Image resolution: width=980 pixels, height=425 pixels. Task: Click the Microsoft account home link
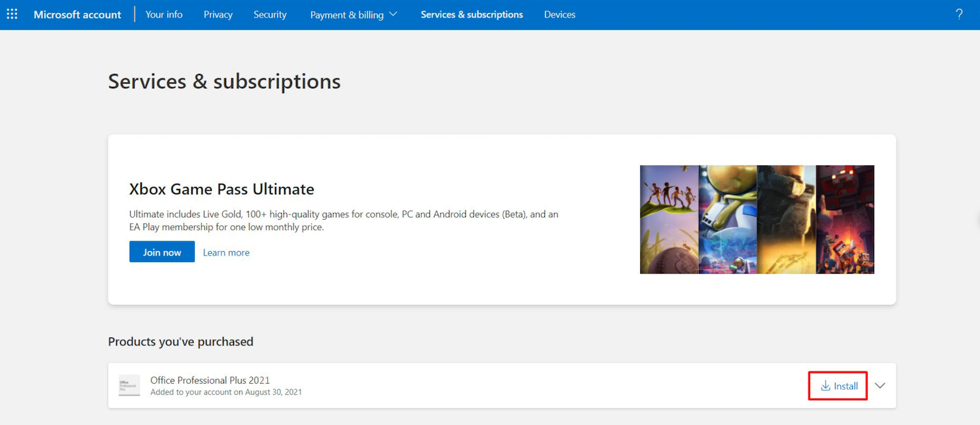click(x=77, y=14)
